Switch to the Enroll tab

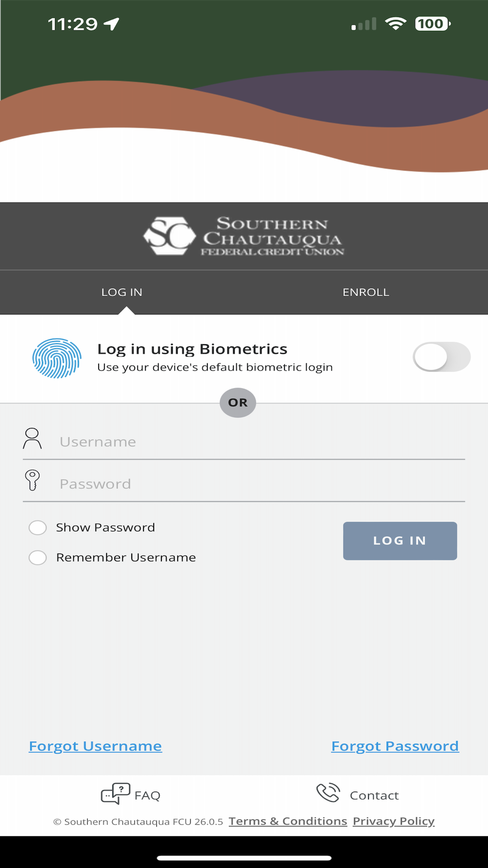366,292
